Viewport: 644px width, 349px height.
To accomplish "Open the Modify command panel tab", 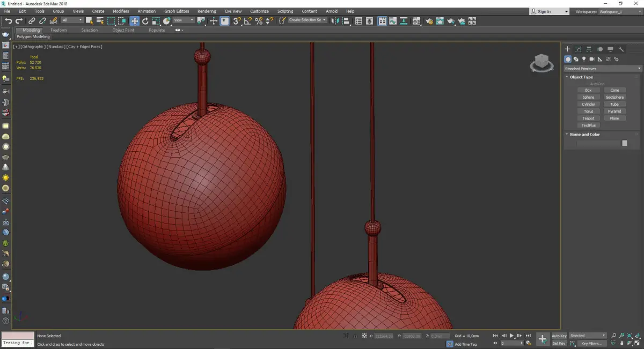I will click(x=578, y=49).
